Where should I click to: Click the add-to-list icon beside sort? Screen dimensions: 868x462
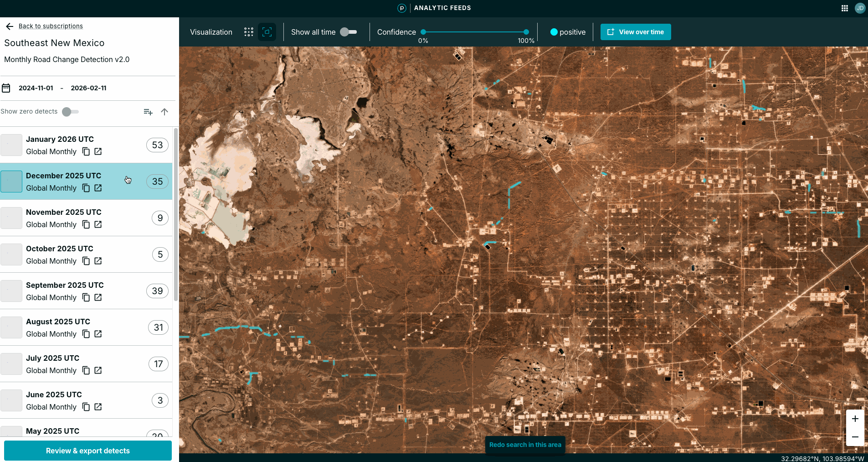pyautogui.click(x=148, y=112)
